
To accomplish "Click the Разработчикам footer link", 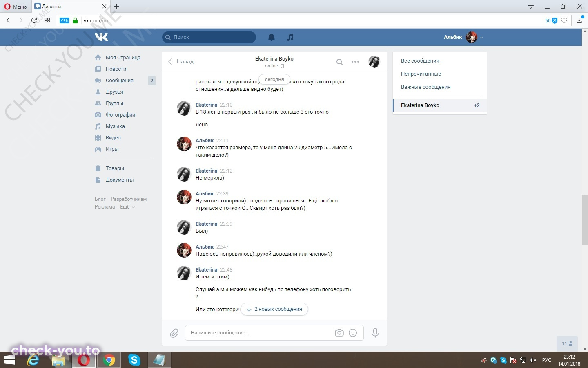I will tap(129, 199).
